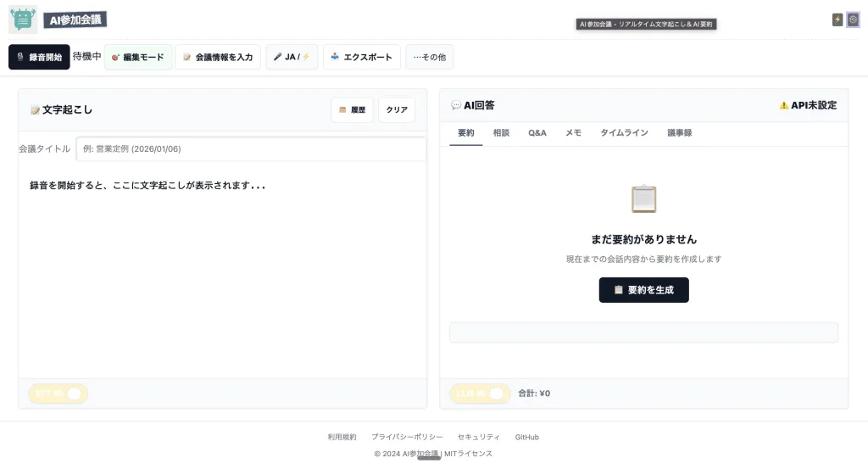The width and height of the screenshot is (868, 469).
Task: Click the AI回答 speech bubble icon
Action: click(x=456, y=105)
